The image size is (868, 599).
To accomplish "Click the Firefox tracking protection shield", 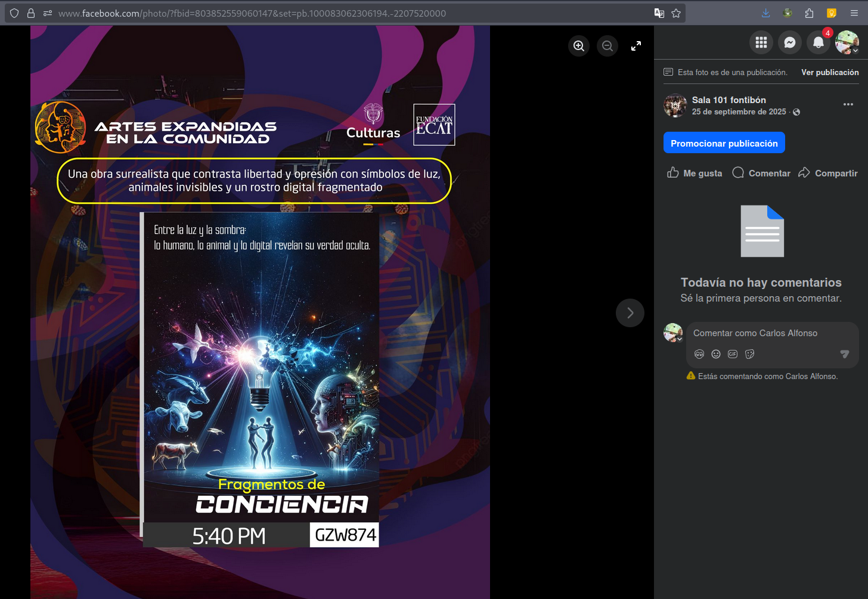I will click(14, 13).
